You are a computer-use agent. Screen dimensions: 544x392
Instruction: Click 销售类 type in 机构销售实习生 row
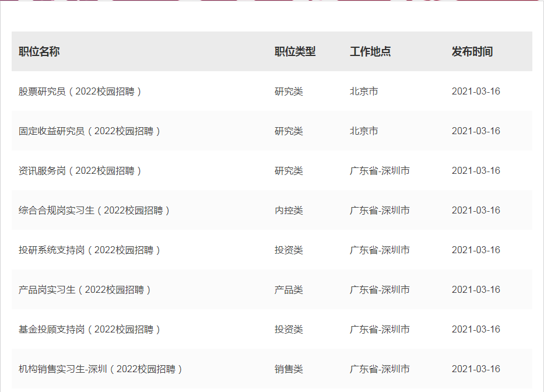point(289,369)
